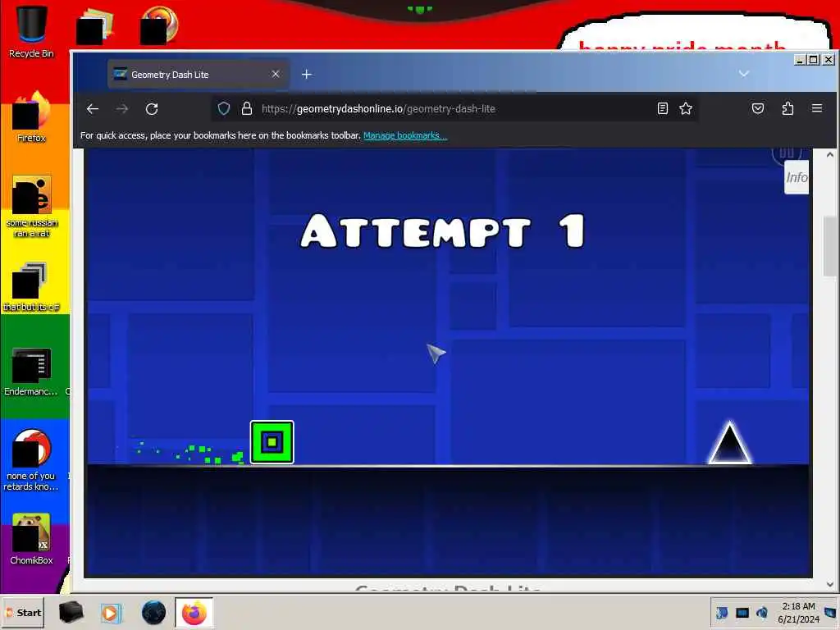The width and height of the screenshot is (840, 630).
Task: Select the folder icon beside Recycle Bin
Action: click(95, 25)
